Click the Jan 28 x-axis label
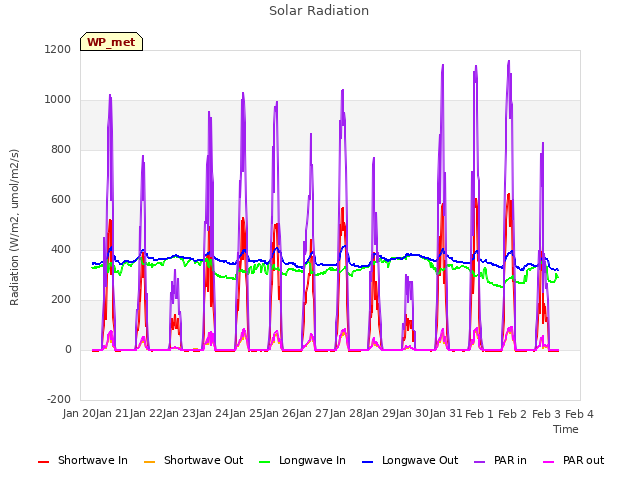The image size is (640, 480). coord(346,413)
